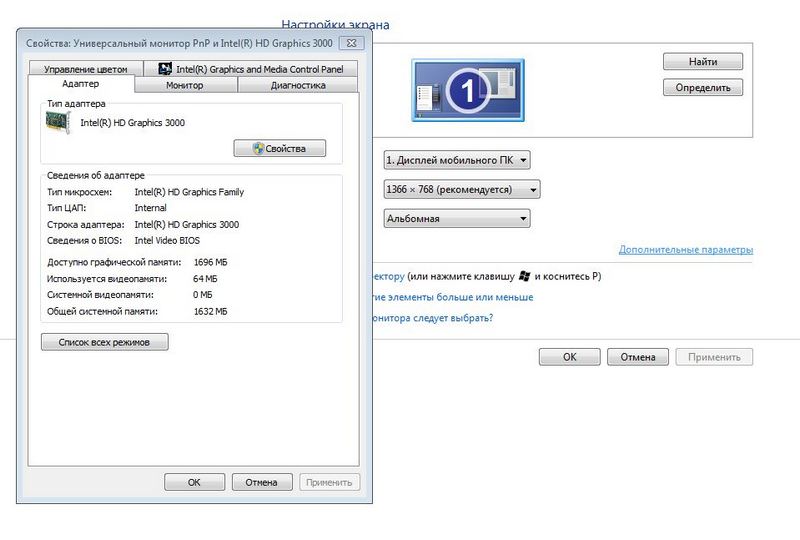
Task: Go to the Диагностика tab
Action: [x=297, y=85]
